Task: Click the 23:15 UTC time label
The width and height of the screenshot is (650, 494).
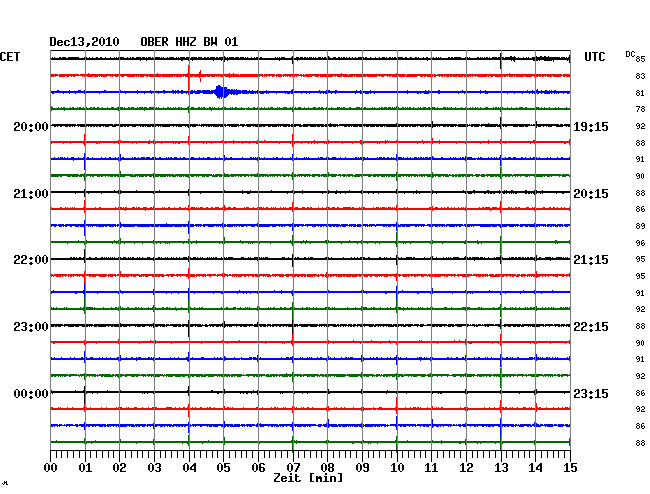Action: click(591, 393)
